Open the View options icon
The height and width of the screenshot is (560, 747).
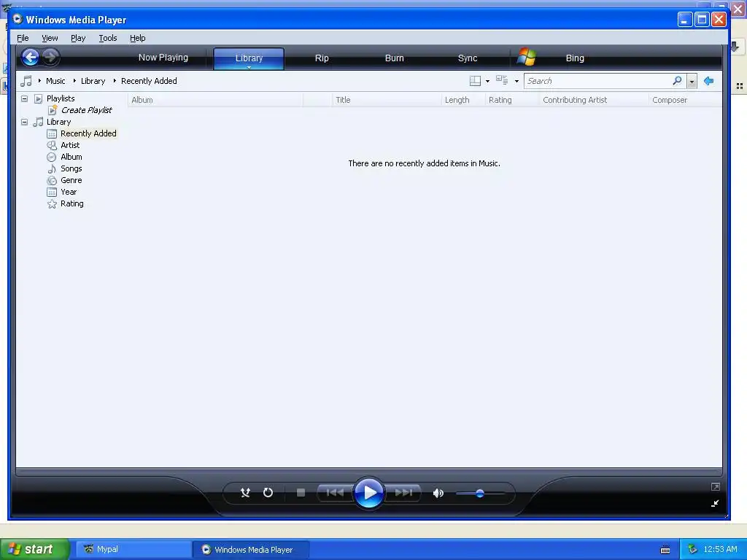(x=502, y=80)
